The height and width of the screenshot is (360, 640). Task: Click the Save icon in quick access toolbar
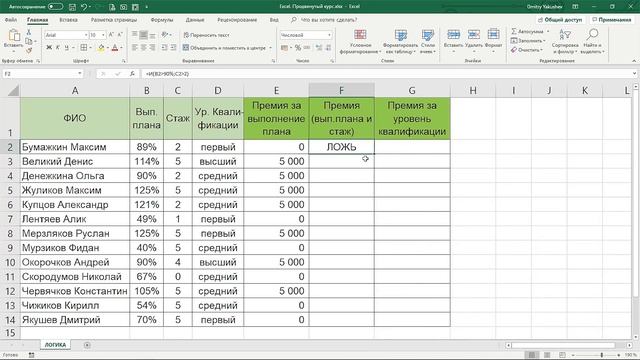click(72, 7)
